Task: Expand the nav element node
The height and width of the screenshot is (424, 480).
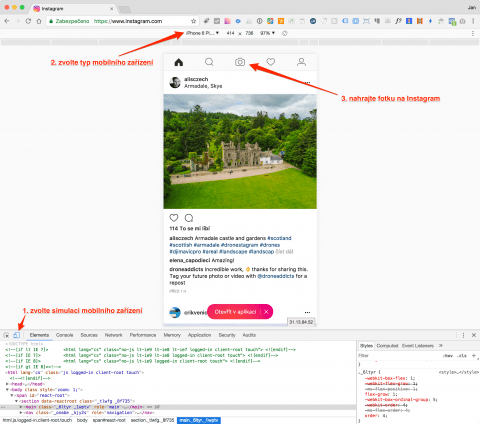Action: click(x=21, y=412)
